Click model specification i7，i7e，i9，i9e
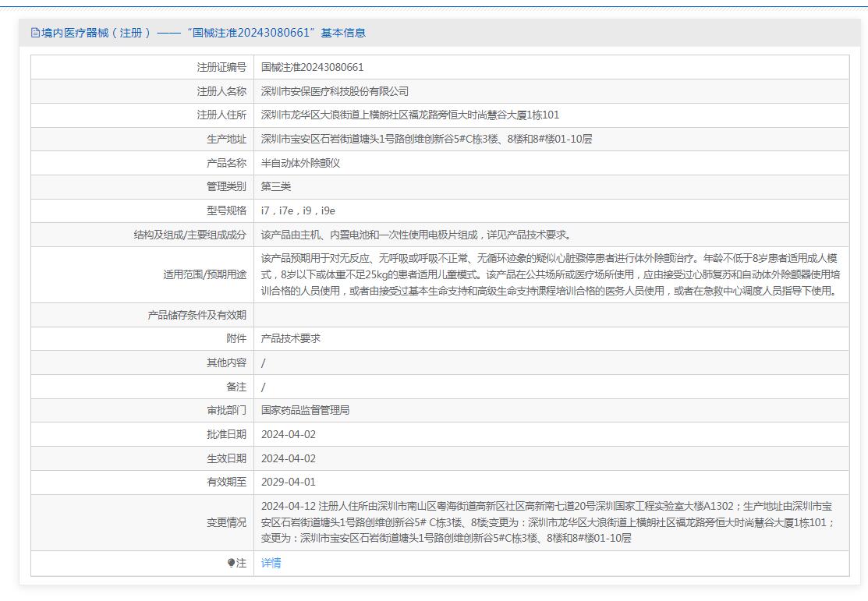Viewport: 868px width, 601px height. [298, 211]
